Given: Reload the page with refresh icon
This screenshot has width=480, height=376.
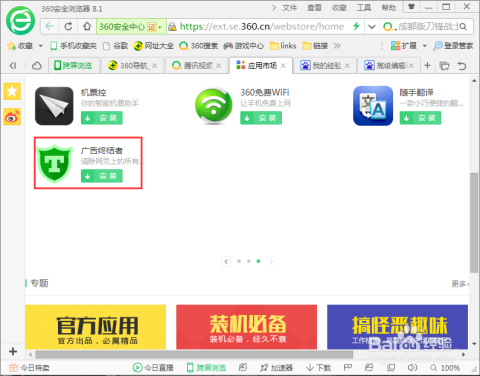Looking at the screenshot, I should pyautogui.click(x=68, y=26).
